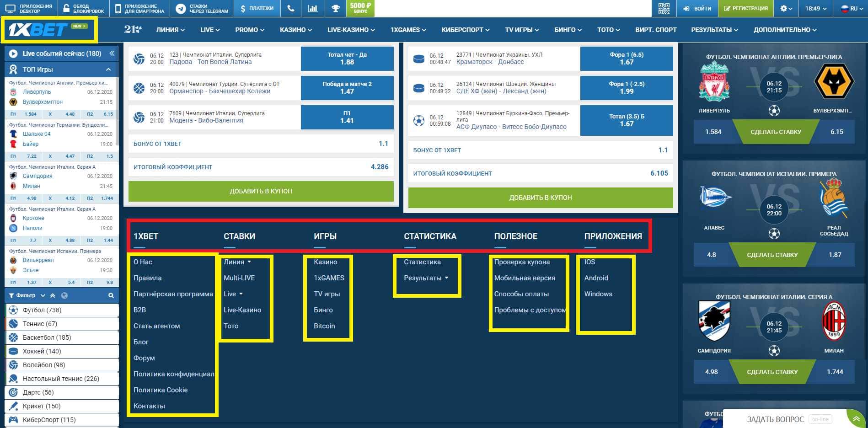Select Фора 1 (-2.5) 1.99 odds
Image resolution: width=868 pixels, height=428 pixels.
point(627,88)
